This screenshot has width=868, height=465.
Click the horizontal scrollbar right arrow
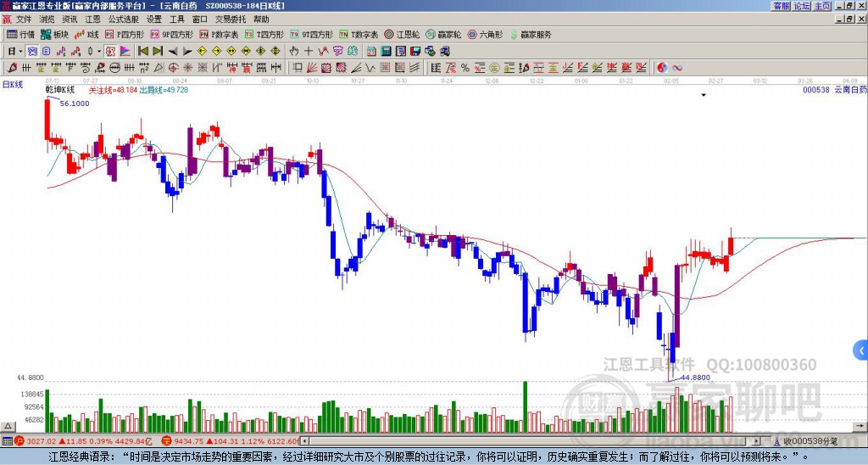click(756, 441)
